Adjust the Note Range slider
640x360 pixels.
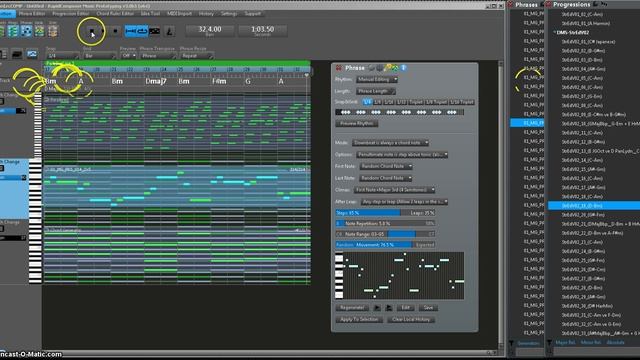385,234
